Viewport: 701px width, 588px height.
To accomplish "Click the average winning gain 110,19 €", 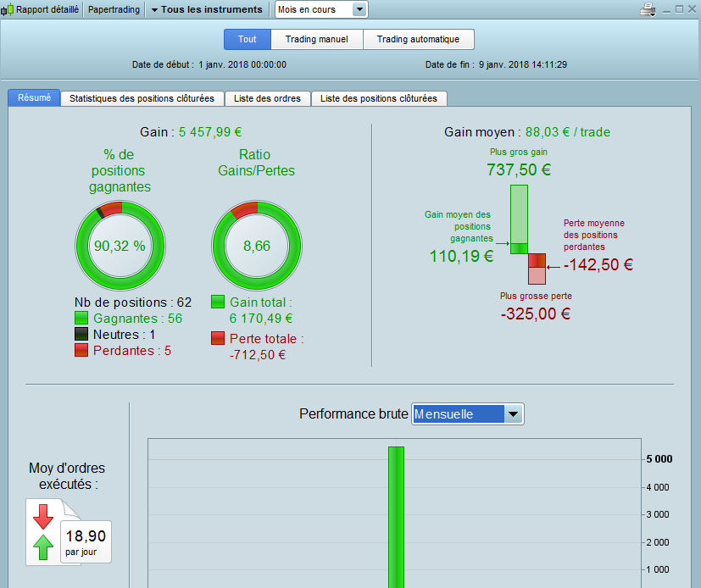I will pyautogui.click(x=461, y=257).
